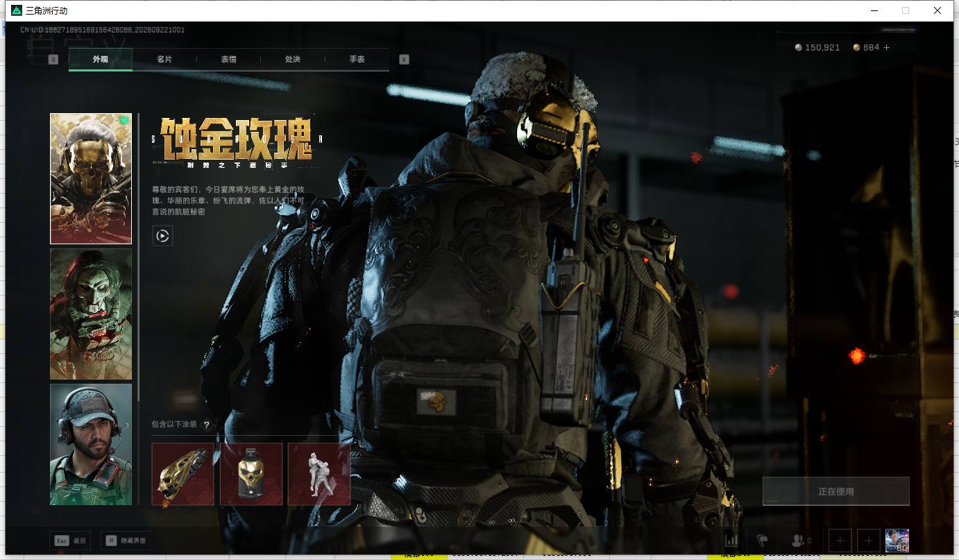The height and width of the screenshot is (560, 959).
Task: Click the 150,921 silver currency balance
Action: coord(817,48)
